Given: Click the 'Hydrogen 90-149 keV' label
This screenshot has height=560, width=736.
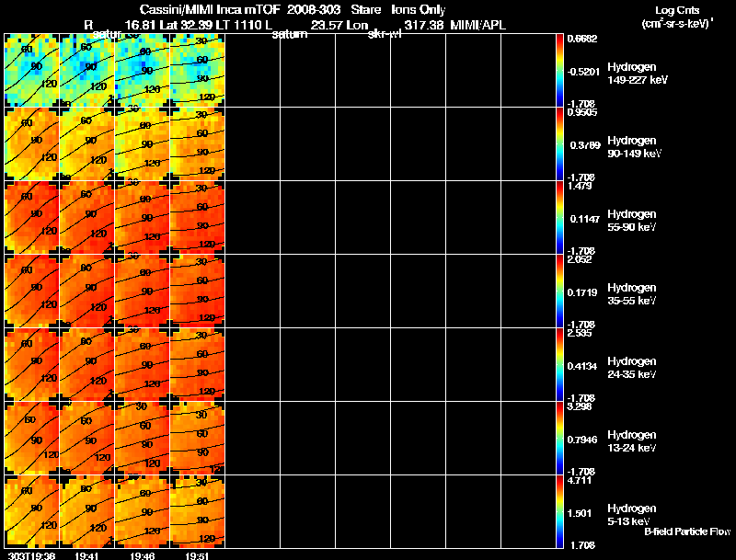Looking at the screenshot, I should (634, 147).
